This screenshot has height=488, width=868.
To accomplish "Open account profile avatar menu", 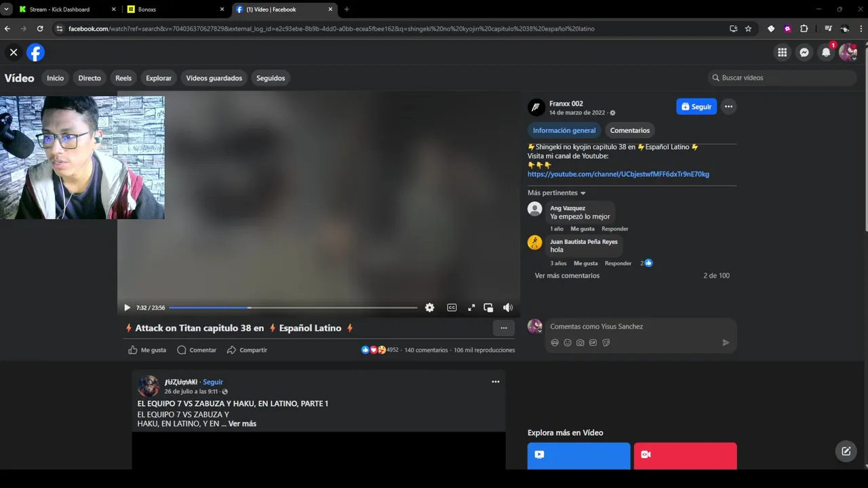I will coord(848,52).
